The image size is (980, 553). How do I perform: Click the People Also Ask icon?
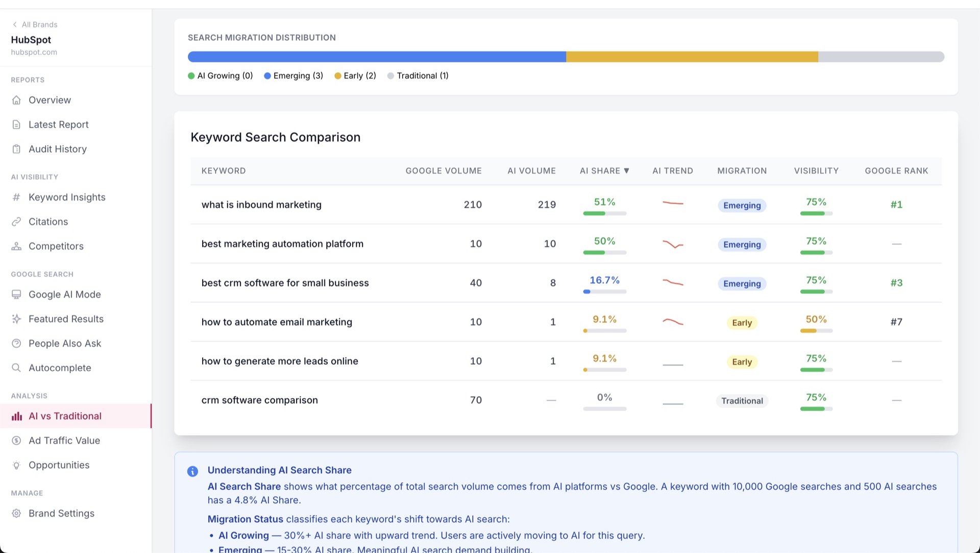point(16,343)
